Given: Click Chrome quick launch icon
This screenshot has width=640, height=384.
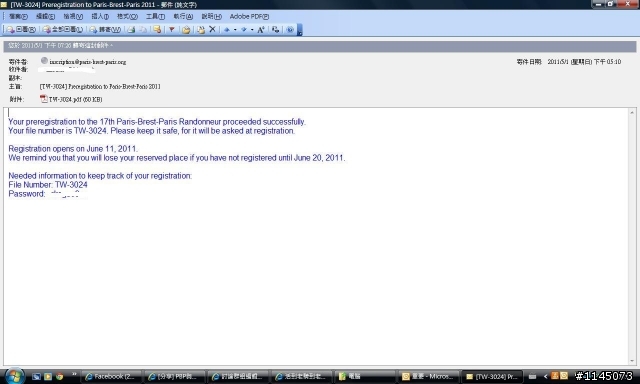Looking at the screenshot, I should pyautogui.click(x=60, y=376).
